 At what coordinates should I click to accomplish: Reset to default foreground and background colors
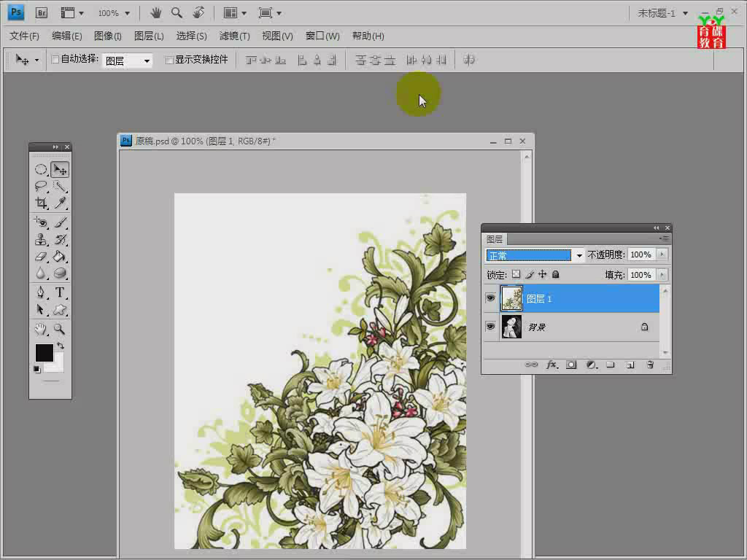click(37, 369)
